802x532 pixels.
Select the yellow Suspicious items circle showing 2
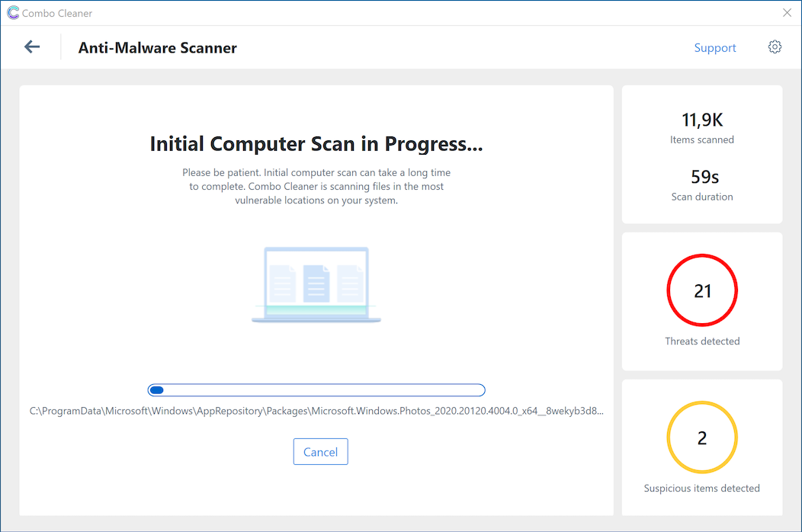click(701, 437)
